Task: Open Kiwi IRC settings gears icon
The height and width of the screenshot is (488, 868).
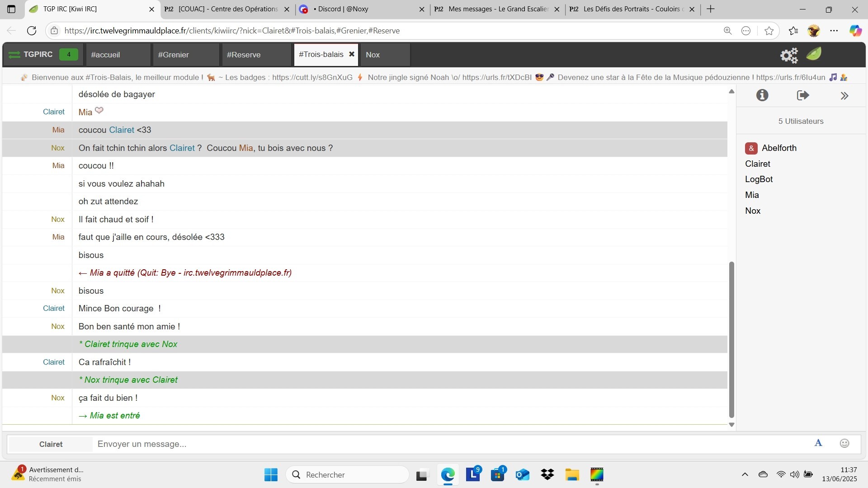Action: pos(788,55)
